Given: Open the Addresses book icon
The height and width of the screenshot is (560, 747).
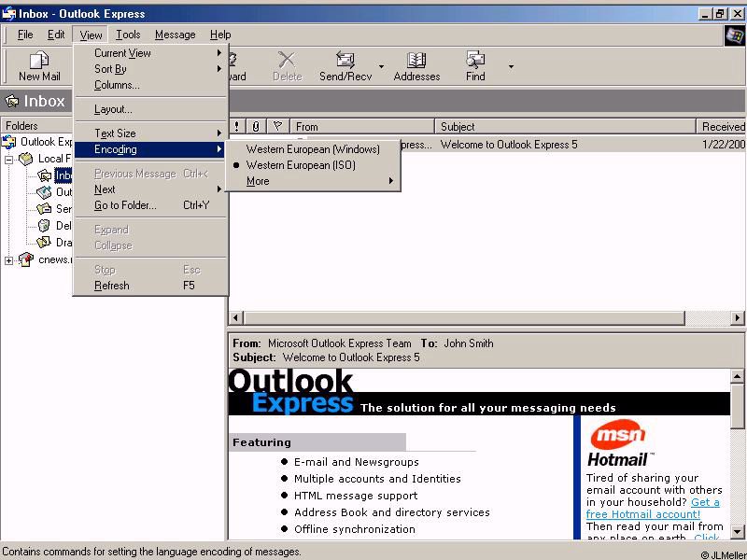Looking at the screenshot, I should [x=416, y=60].
